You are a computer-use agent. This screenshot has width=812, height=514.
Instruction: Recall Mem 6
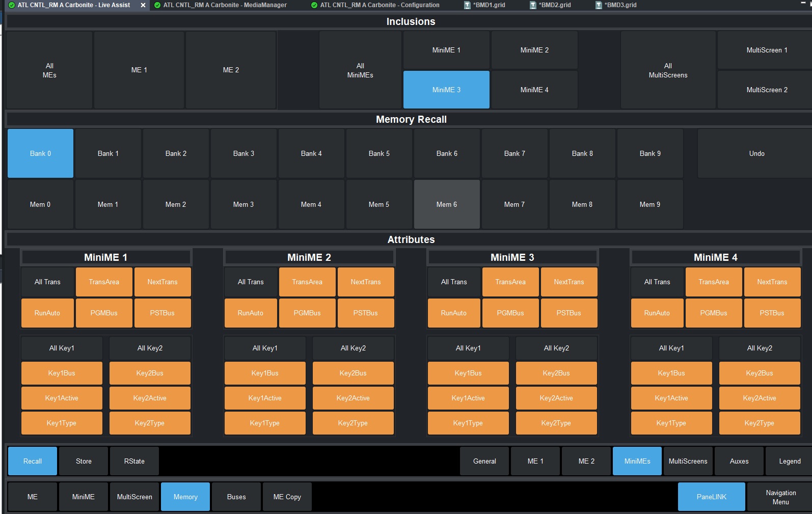pos(447,204)
